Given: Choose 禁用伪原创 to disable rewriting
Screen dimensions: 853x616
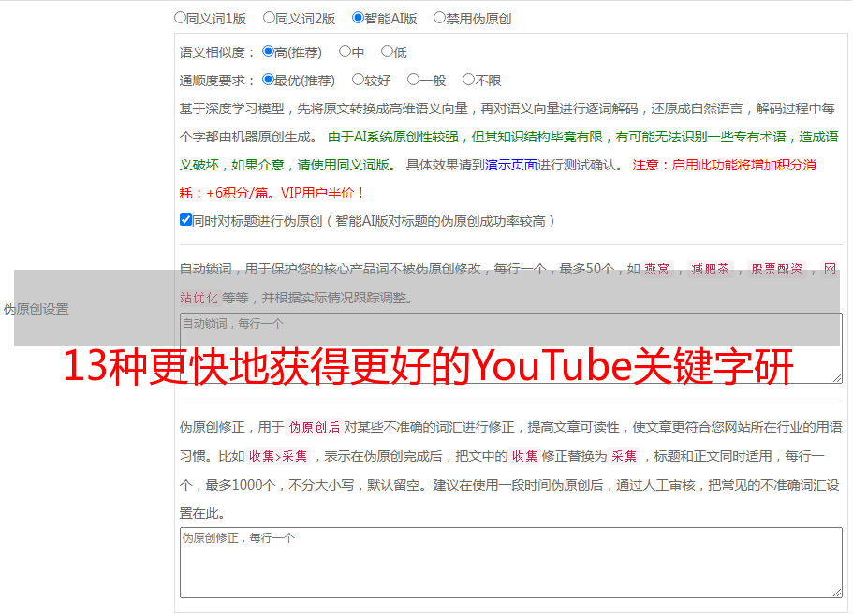Looking at the screenshot, I should tap(439, 18).
